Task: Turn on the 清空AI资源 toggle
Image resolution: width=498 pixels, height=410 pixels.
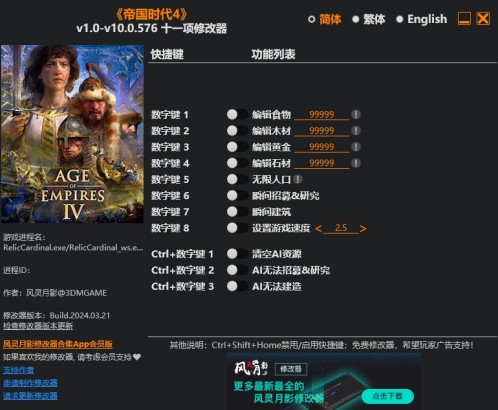Action: pos(237,254)
